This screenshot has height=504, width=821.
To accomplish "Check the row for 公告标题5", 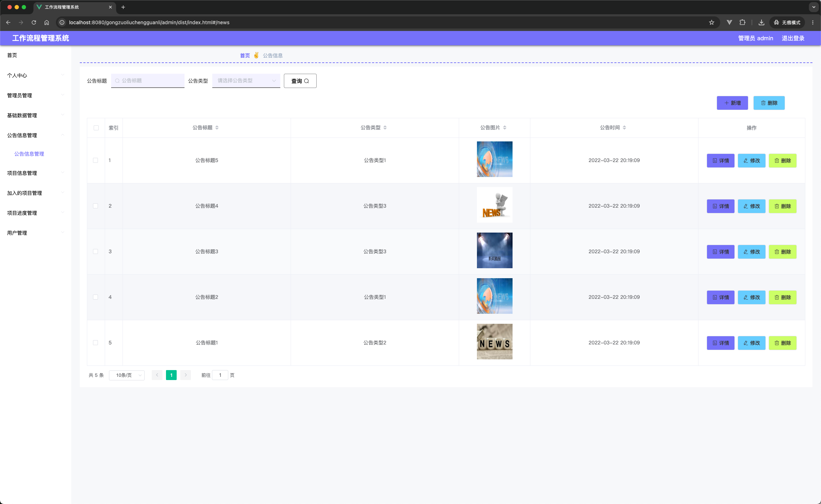I will point(95,160).
